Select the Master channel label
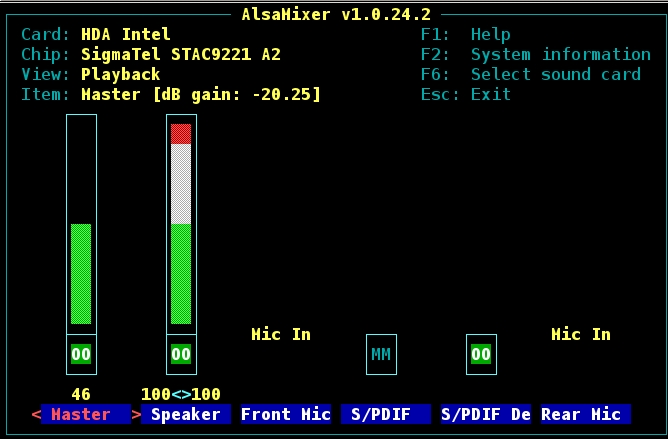The image size is (668, 439). [81, 414]
